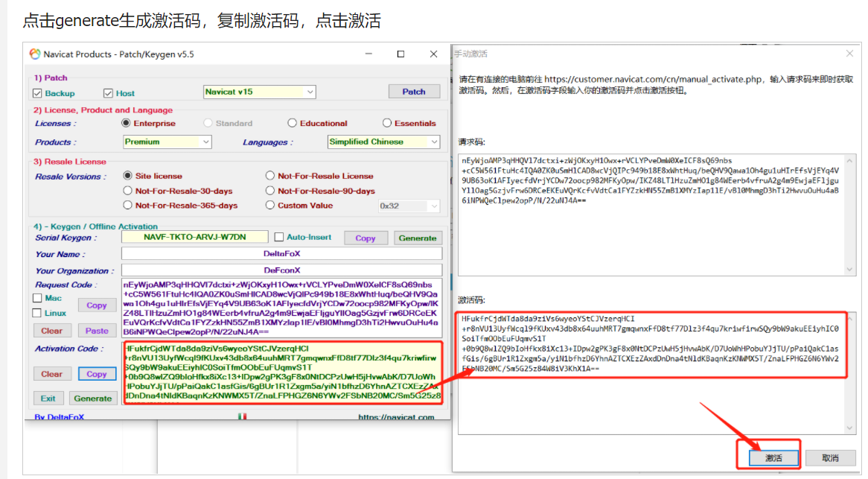Clear the activation code field

click(51, 374)
